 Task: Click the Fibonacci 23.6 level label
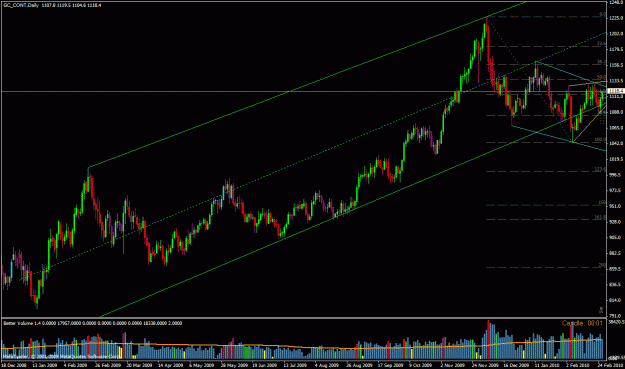pyautogui.click(x=601, y=43)
